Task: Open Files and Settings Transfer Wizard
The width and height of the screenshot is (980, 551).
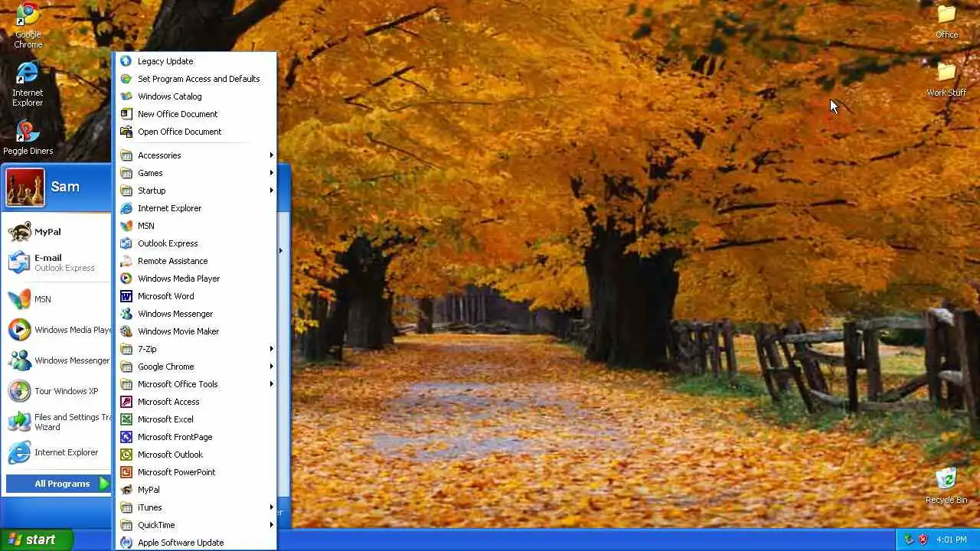Action: pos(58,422)
